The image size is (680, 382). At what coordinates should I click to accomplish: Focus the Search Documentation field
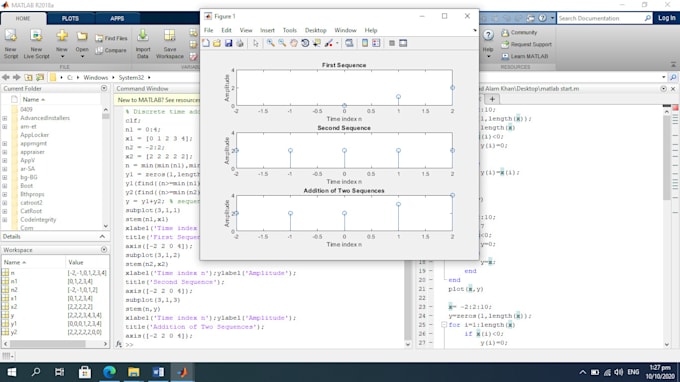coord(604,18)
